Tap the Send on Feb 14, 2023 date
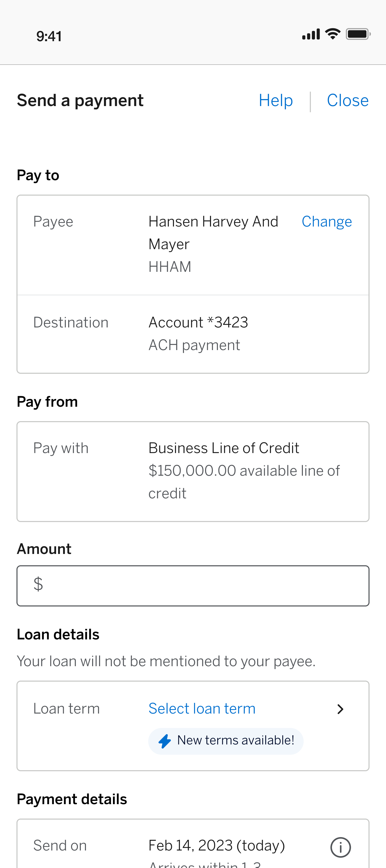The image size is (386, 868). pyautogui.click(x=217, y=845)
